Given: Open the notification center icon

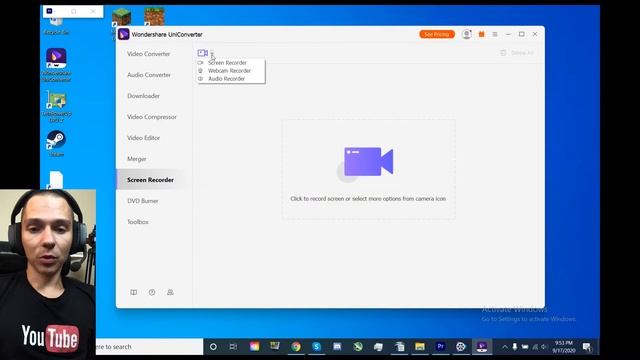Looking at the screenshot, I should (587, 347).
